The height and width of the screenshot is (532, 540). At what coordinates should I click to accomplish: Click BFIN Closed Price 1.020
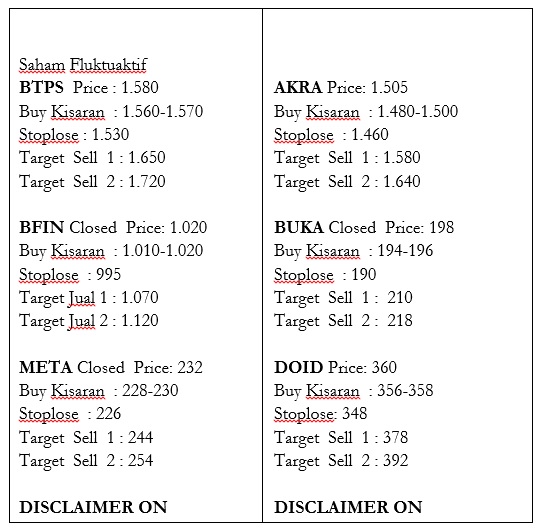(x=188, y=228)
